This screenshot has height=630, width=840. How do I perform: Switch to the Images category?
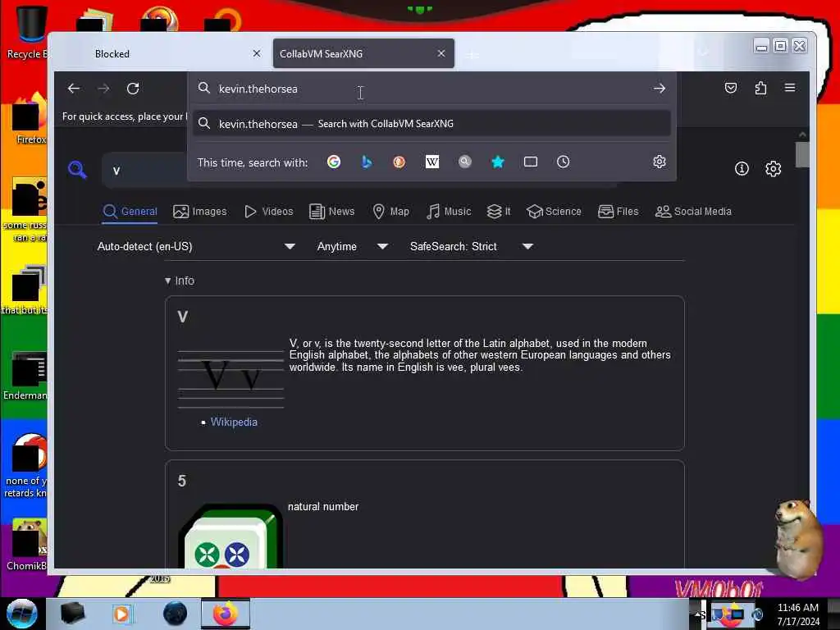[x=200, y=212]
